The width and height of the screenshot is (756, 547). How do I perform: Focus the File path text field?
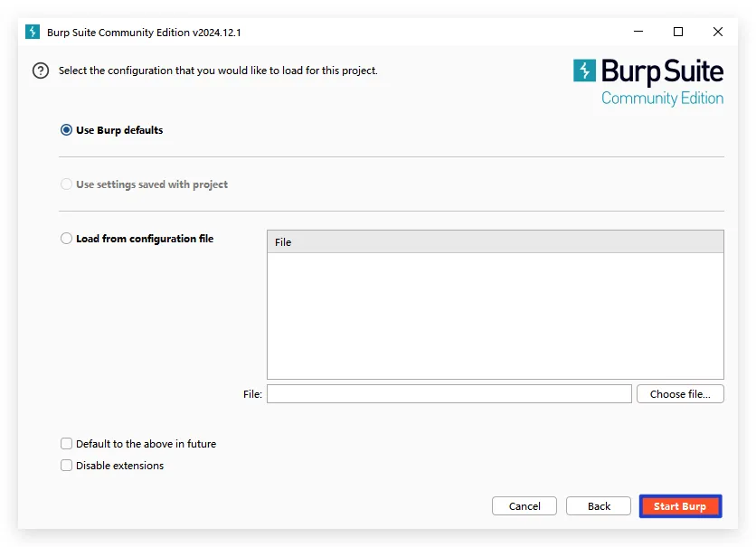click(449, 394)
